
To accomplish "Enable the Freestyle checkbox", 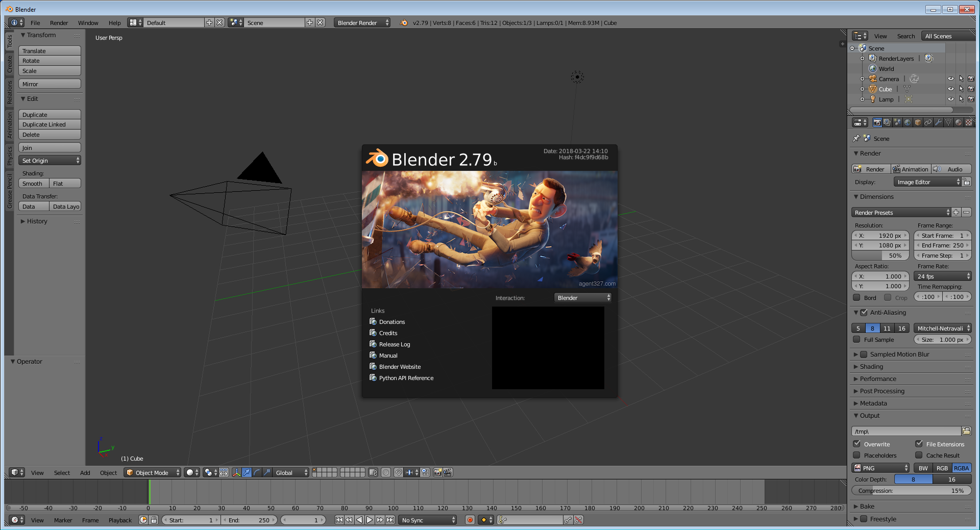I will tap(864, 519).
